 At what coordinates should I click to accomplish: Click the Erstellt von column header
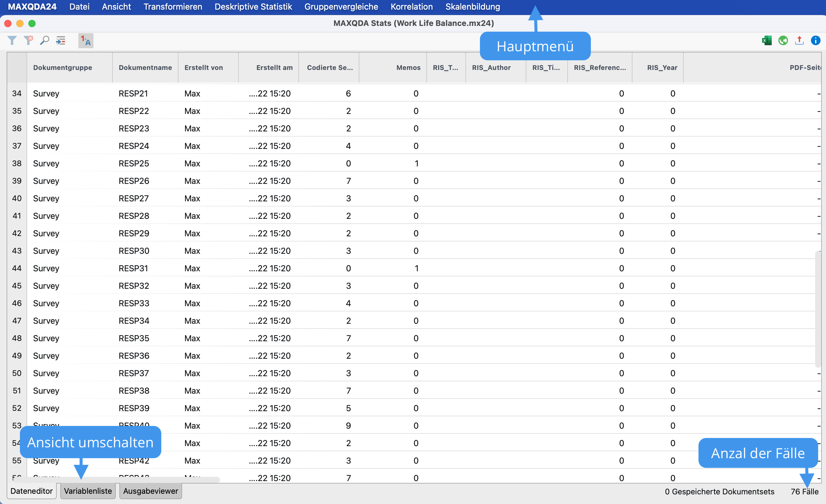tap(208, 67)
